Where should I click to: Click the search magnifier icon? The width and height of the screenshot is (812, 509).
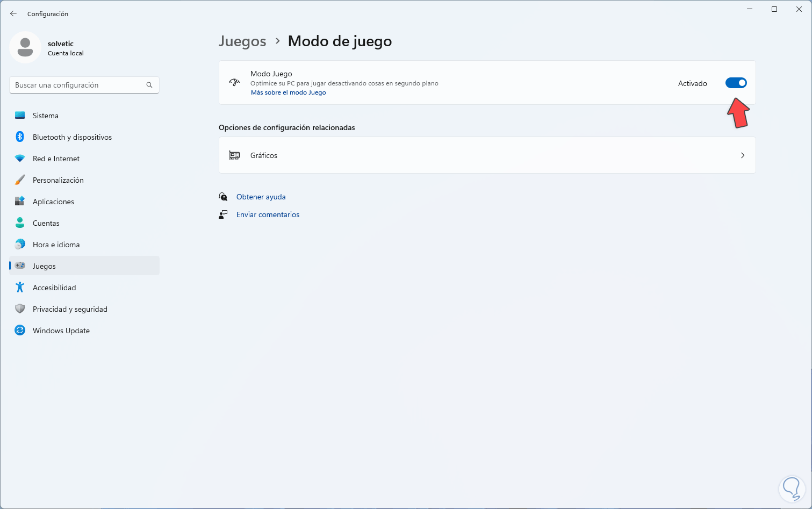[149, 85]
